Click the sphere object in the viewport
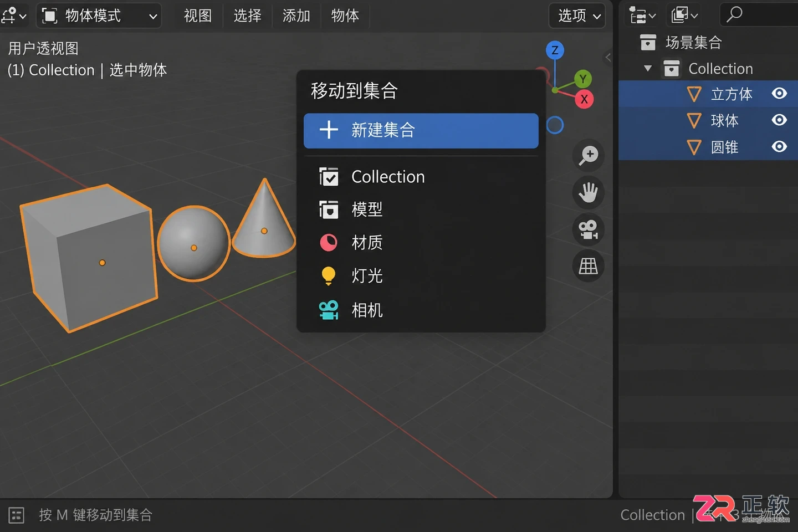The image size is (798, 532). click(193, 244)
